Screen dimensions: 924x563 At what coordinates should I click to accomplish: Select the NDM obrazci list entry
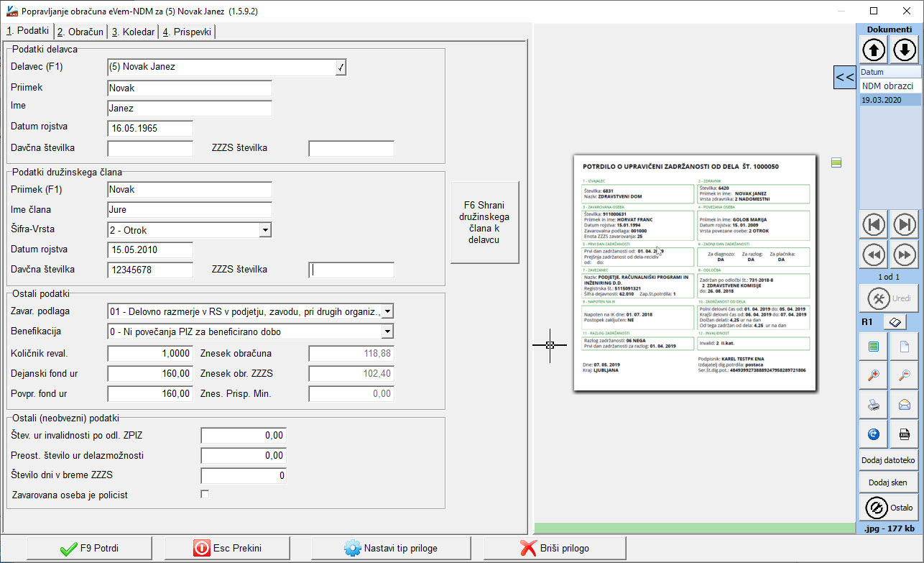tap(890, 86)
